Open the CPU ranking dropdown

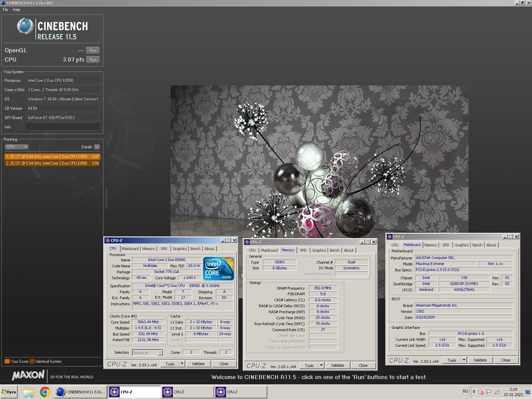[x=17, y=147]
